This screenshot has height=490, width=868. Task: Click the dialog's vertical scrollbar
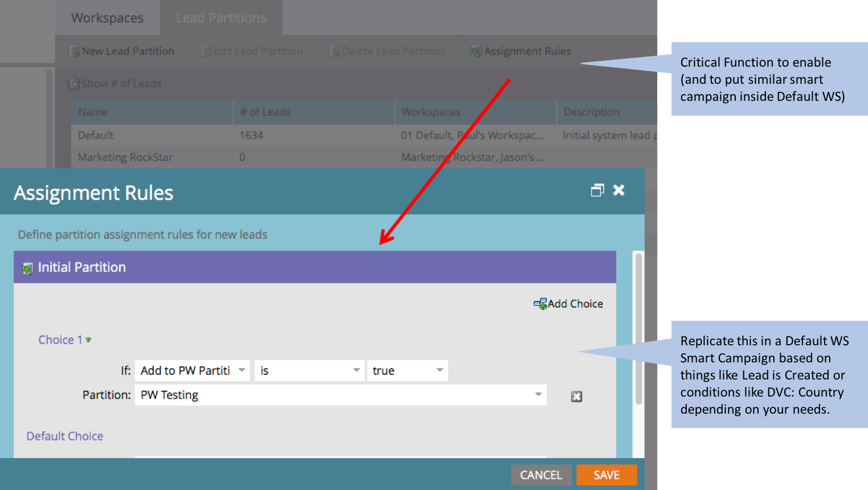[x=638, y=330]
